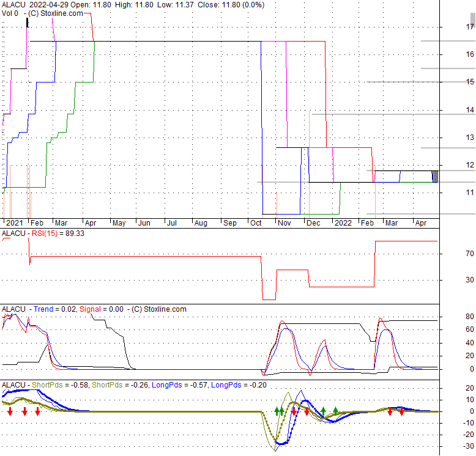
Task: Click the price axis value 14
Action: (470, 110)
